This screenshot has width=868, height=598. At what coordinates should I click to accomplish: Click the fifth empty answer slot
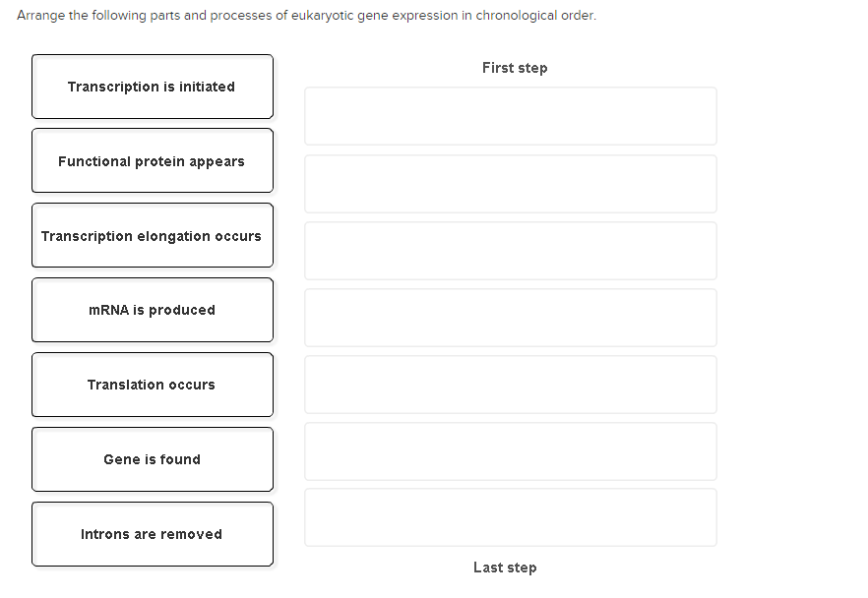(510, 384)
